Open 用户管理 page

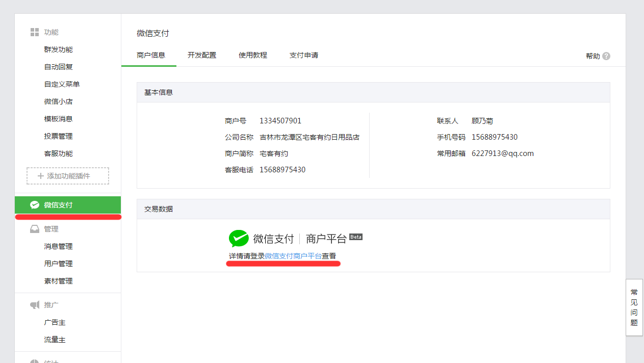pyautogui.click(x=58, y=264)
